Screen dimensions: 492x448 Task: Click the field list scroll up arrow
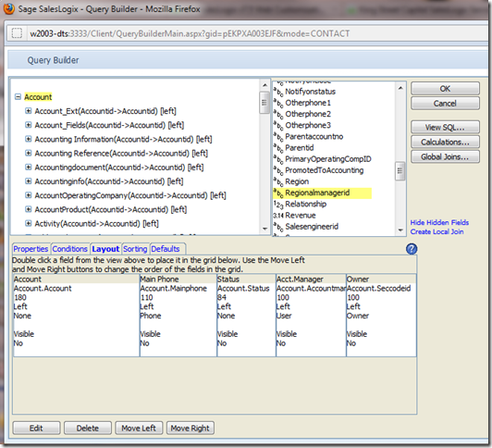point(400,88)
